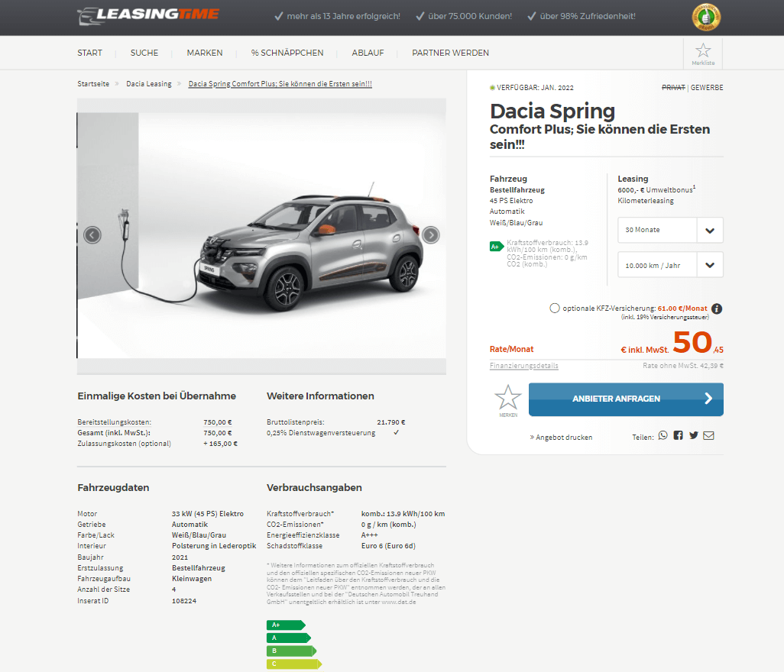The image size is (784, 672).
Task: Click the monthly rate 50,45 price
Action: point(698,343)
